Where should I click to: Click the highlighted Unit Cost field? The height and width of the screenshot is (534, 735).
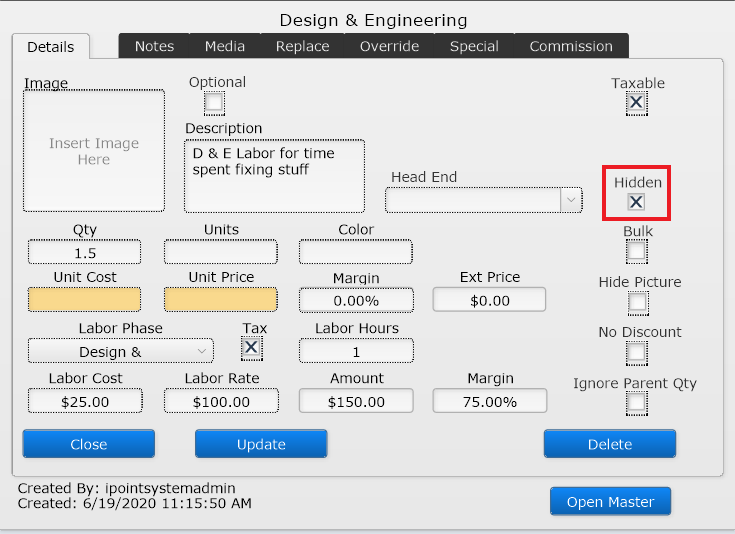tap(84, 300)
